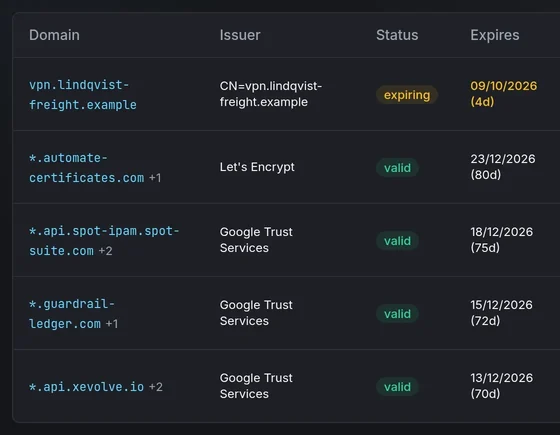Click the expiry date 23/12/2026 (80d)
This screenshot has width=560, height=435.
[x=502, y=167]
